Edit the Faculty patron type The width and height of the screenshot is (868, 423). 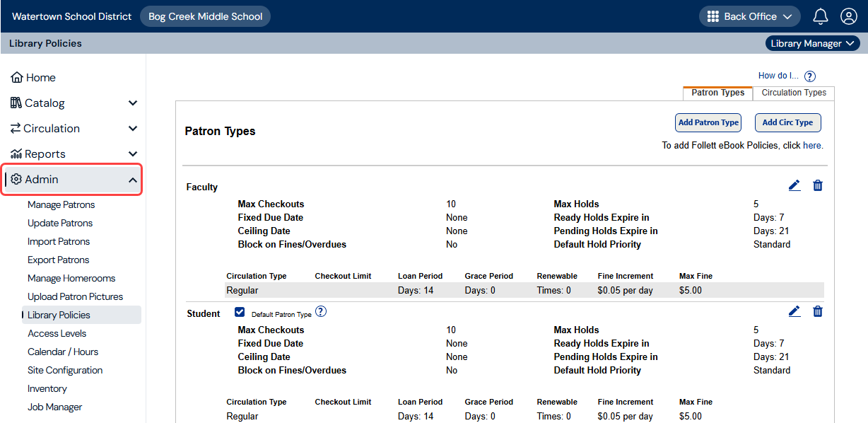pos(794,185)
